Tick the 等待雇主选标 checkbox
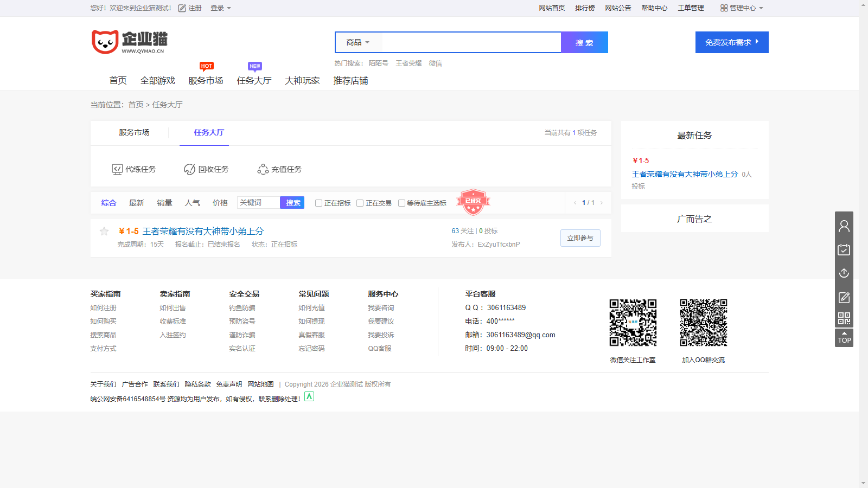This screenshot has width=868, height=488. tap(401, 203)
